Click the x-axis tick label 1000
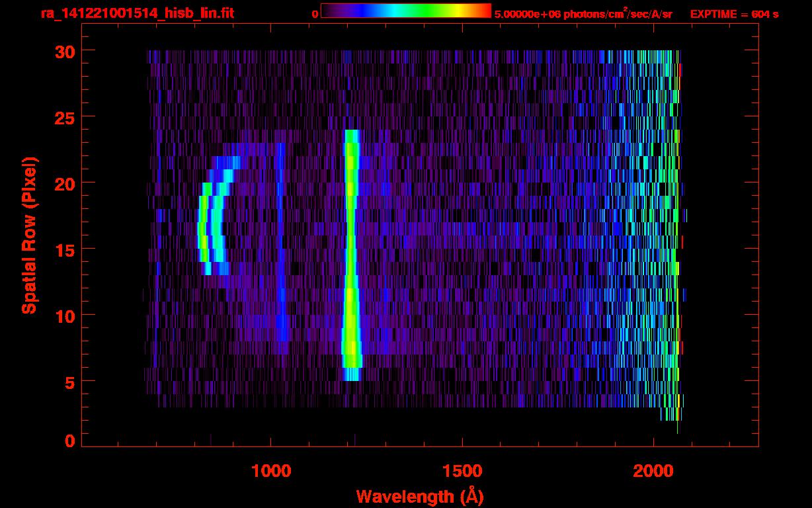The width and height of the screenshot is (812, 508). pos(270,472)
